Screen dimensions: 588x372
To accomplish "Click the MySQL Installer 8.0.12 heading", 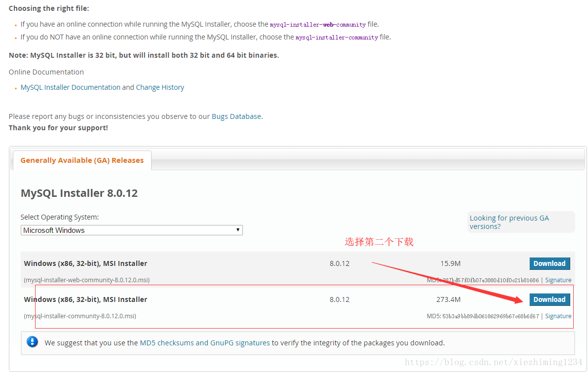I will tap(79, 193).
